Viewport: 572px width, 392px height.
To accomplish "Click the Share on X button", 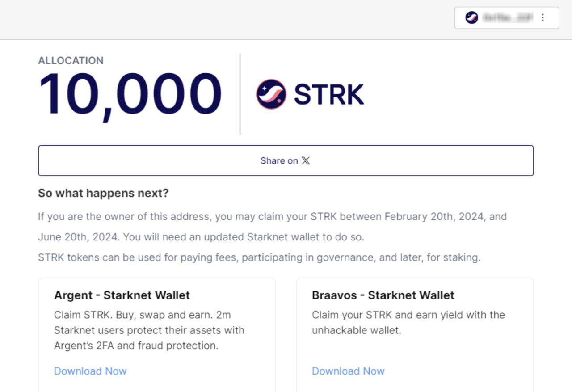I will (286, 160).
